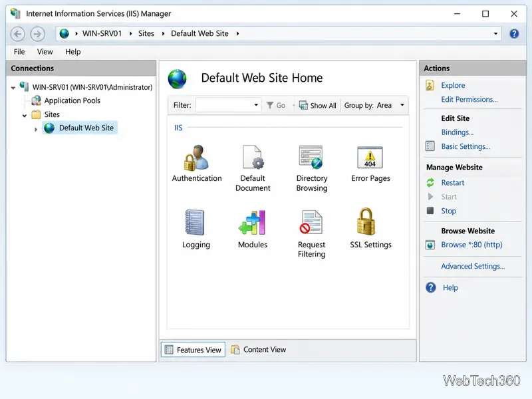Click the Forward navigation arrow
Viewport: 532px width, 399px height.
point(37,34)
